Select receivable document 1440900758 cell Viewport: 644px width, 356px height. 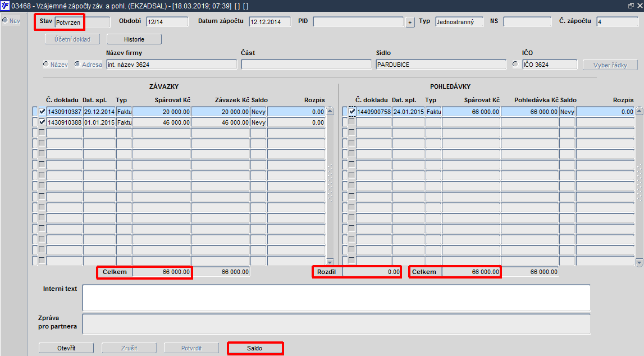(374, 112)
